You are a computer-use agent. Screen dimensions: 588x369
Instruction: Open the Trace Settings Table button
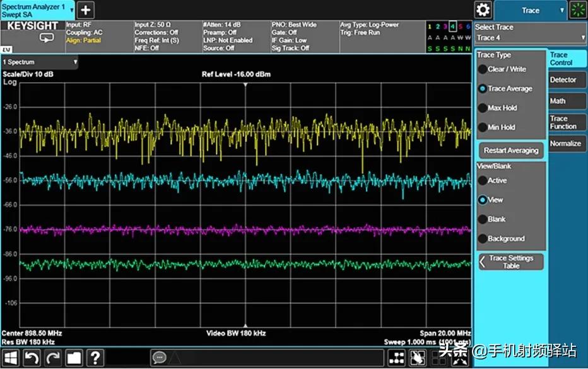point(511,262)
